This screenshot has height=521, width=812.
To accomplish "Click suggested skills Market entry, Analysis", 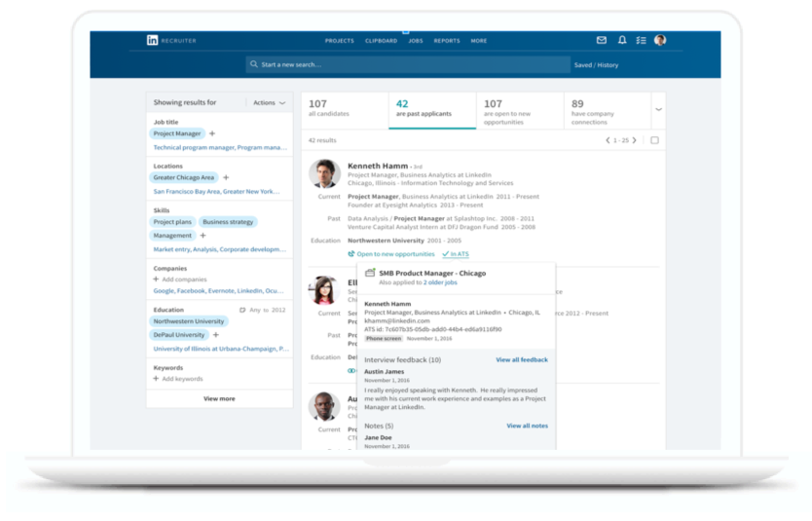I will [185, 249].
